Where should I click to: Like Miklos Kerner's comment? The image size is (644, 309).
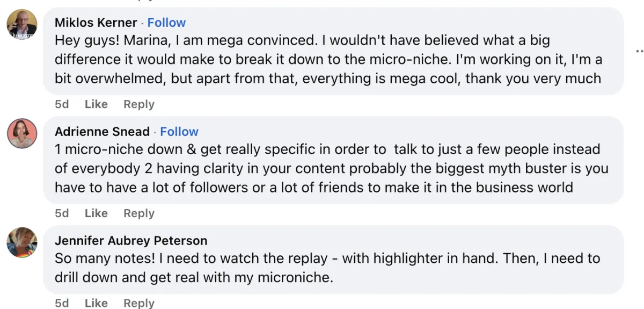[x=96, y=104]
